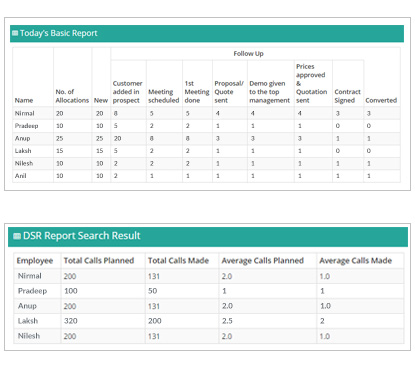Select Anup in the DSR Report table

pos(27,306)
